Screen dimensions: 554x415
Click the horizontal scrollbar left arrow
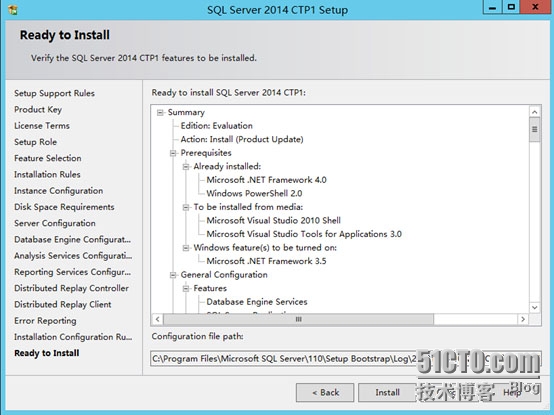click(157, 320)
